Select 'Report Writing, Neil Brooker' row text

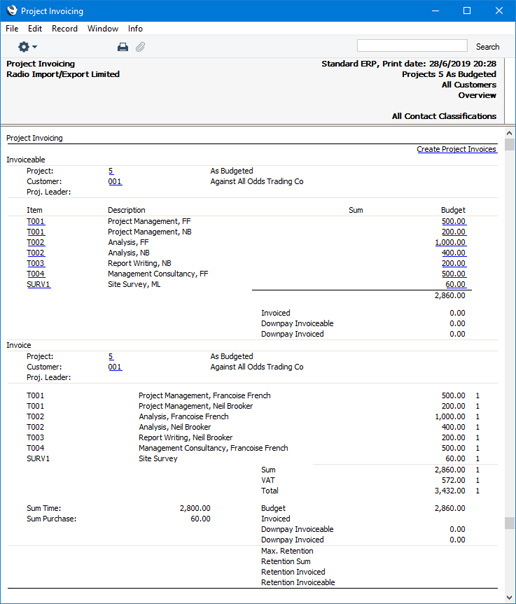[185, 438]
